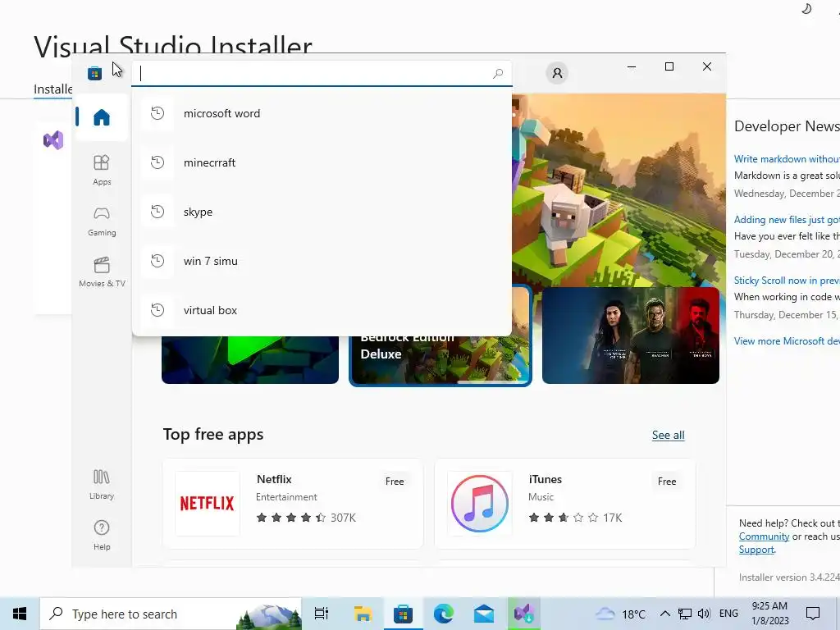Select the win 7 simu search suggestion

tap(322, 262)
